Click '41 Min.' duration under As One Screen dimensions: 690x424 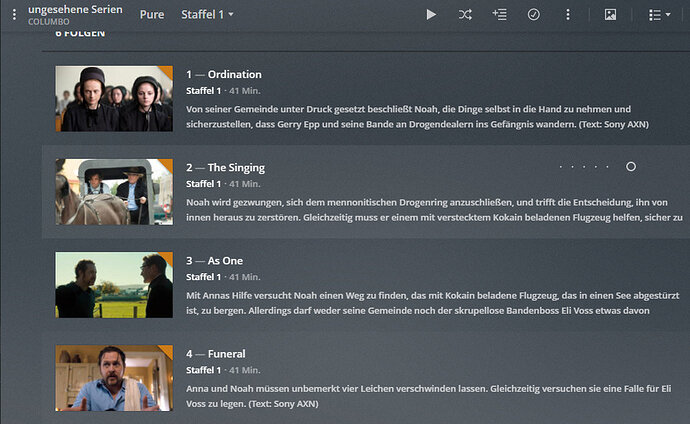(x=245, y=277)
